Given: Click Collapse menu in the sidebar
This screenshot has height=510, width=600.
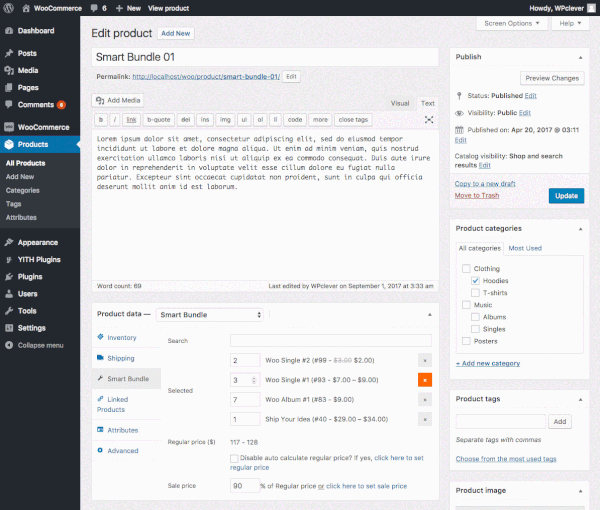Looking at the screenshot, I should (40, 345).
